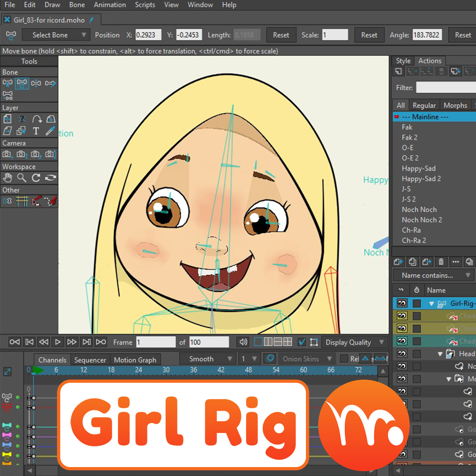Viewport: 476px width, 476px height.
Task: Select the Pan workspace tool
Action: pyautogui.click(x=7, y=178)
